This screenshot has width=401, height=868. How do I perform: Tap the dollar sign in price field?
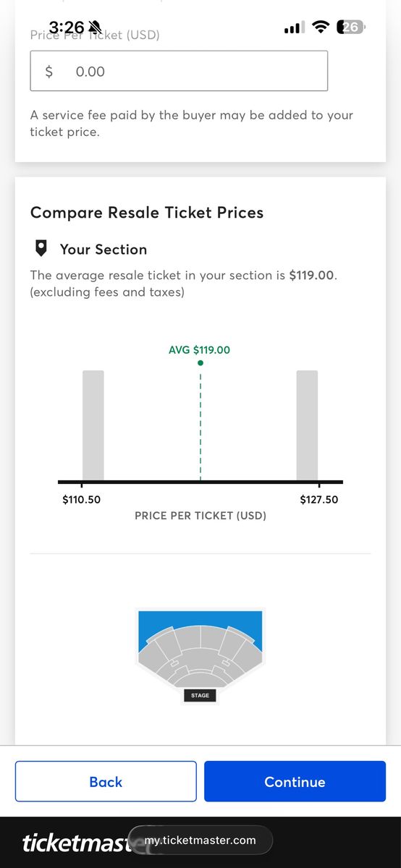pyautogui.click(x=49, y=72)
